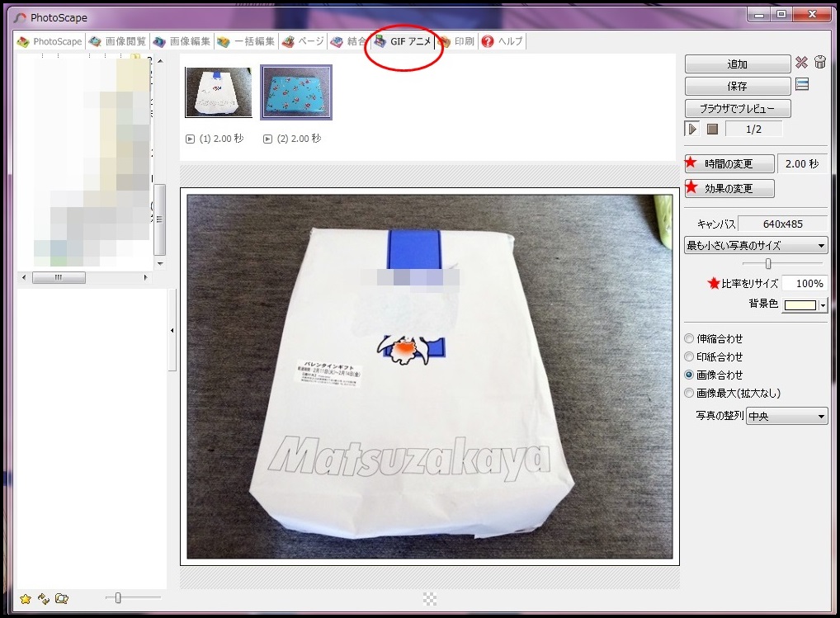
Task: Click the trash bin clear-all icon
Action: point(819,62)
